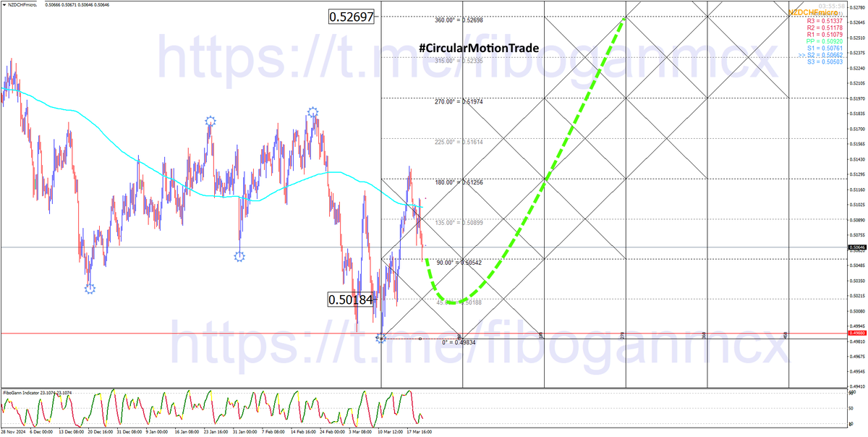868x437 pixels.
Task: Click the R2 = 0.51178 pivot label
Action: 825,27
